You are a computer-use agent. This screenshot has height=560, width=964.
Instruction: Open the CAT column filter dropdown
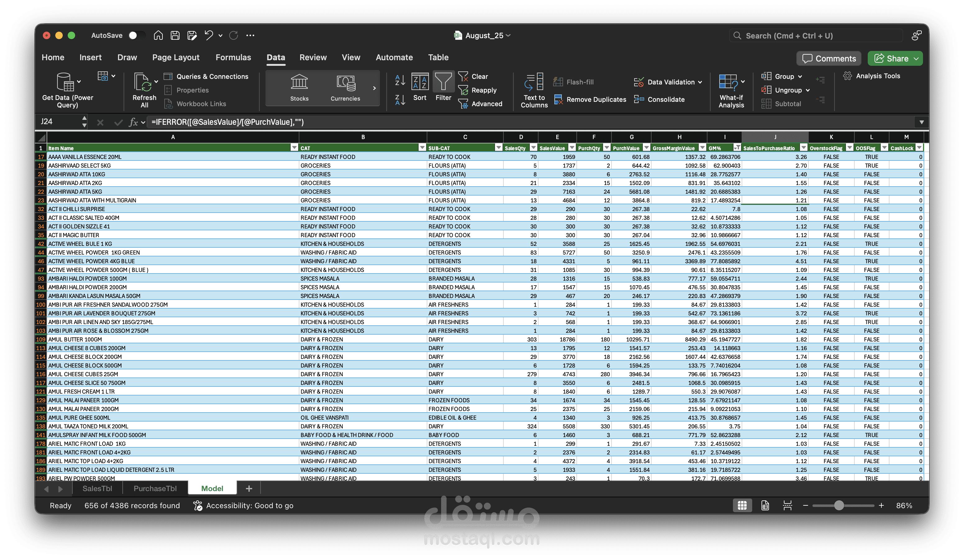click(422, 147)
